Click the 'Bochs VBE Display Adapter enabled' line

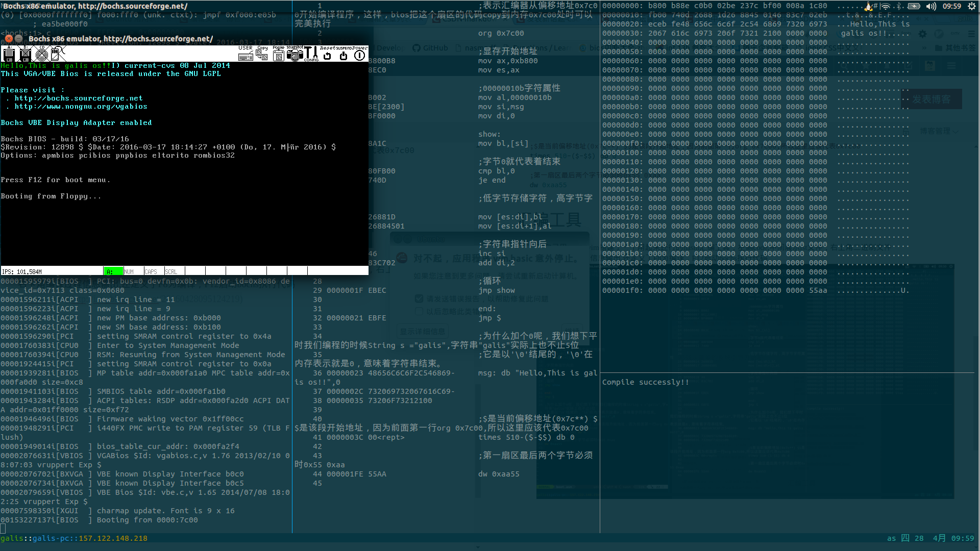(x=76, y=123)
